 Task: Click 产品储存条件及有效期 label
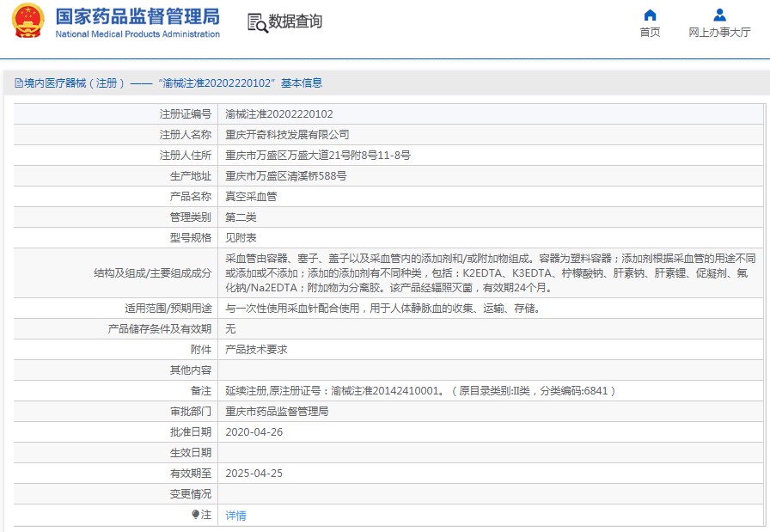click(x=160, y=329)
